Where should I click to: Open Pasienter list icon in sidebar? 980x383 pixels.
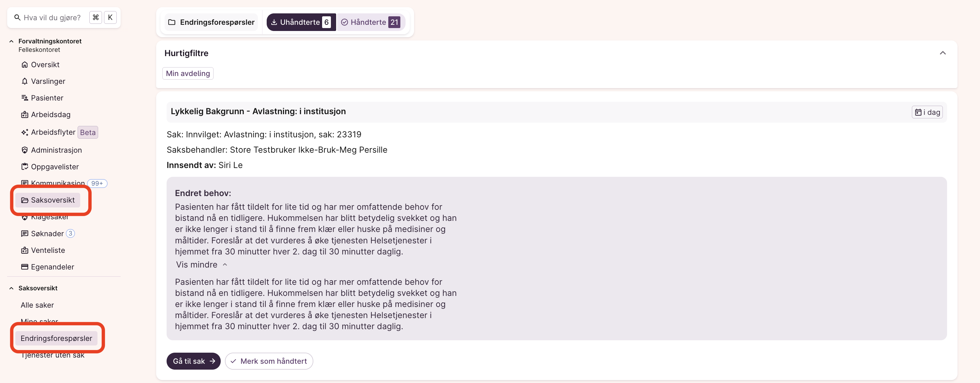(x=24, y=98)
